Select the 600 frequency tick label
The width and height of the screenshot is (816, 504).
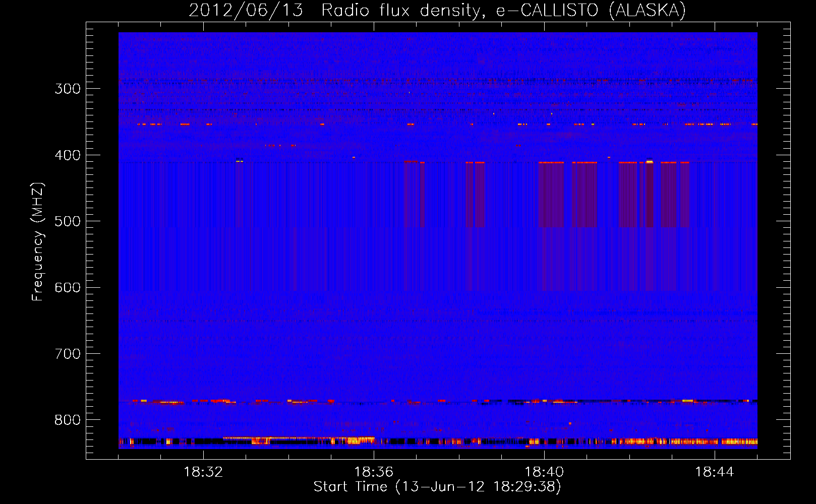coord(68,288)
